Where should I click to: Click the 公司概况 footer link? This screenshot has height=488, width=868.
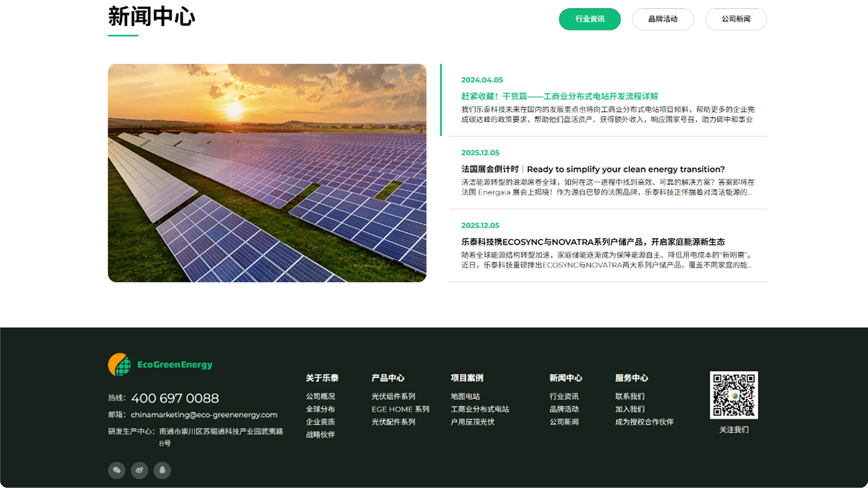320,396
